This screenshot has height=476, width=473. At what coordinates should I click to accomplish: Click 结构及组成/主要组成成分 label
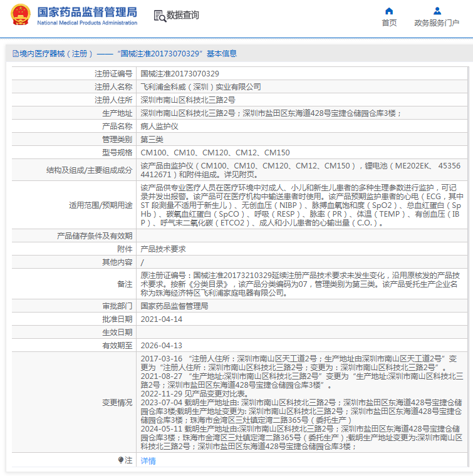pyautogui.click(x=89, y=170)
